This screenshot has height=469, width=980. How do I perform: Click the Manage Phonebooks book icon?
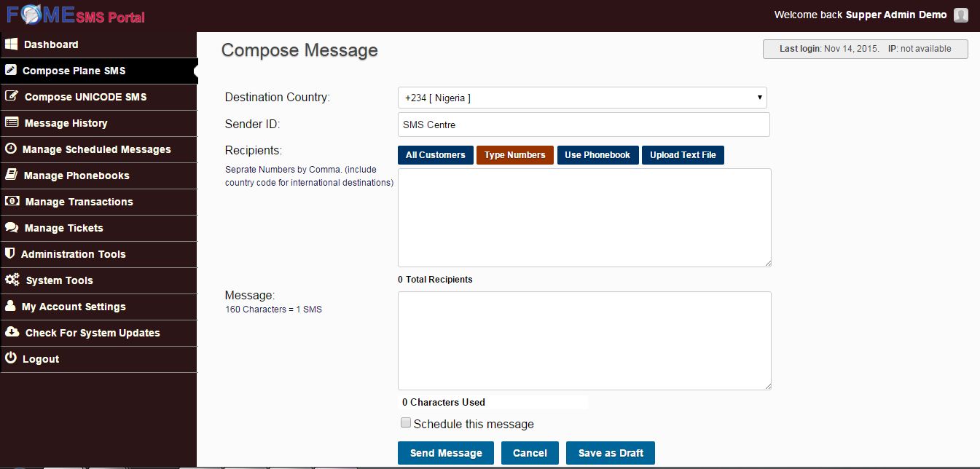point(11,175)
